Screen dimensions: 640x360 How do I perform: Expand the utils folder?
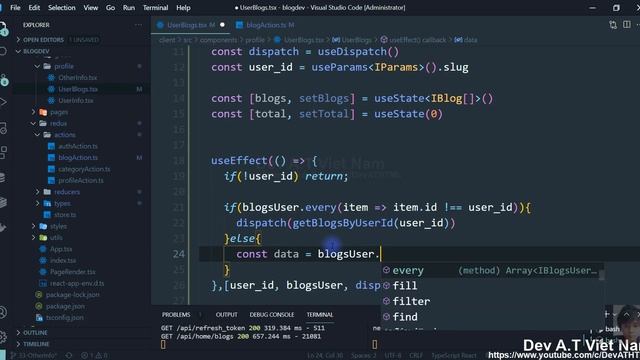tap(56, 238)
